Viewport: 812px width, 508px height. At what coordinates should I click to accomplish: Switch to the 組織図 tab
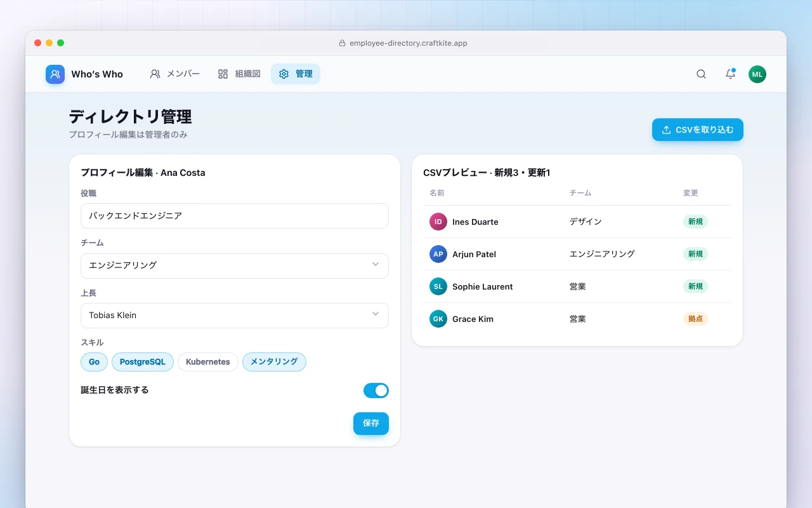coord(239,74)
